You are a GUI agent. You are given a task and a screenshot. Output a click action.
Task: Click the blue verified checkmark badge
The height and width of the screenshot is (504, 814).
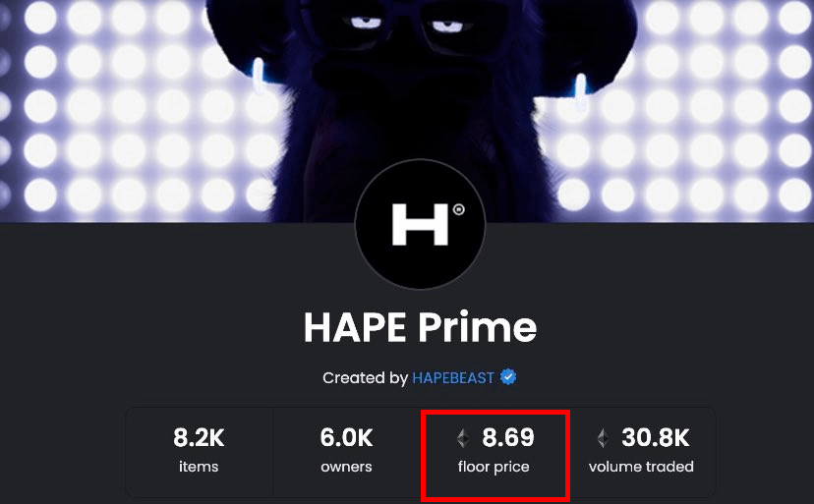click(508, 377)
